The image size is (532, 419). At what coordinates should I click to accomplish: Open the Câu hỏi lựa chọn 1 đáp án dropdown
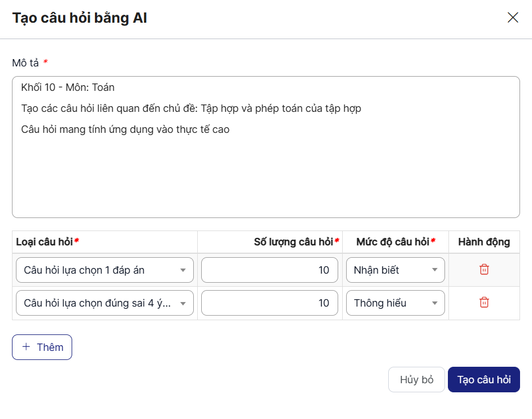(x=105, y=270)
